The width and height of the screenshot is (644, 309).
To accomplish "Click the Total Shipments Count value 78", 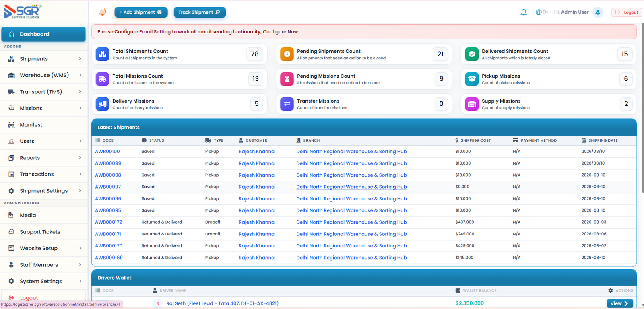I will point(255,54).
